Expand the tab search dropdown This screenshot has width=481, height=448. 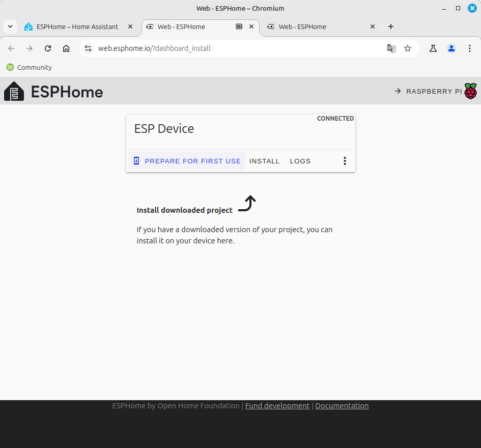[10, 26]
